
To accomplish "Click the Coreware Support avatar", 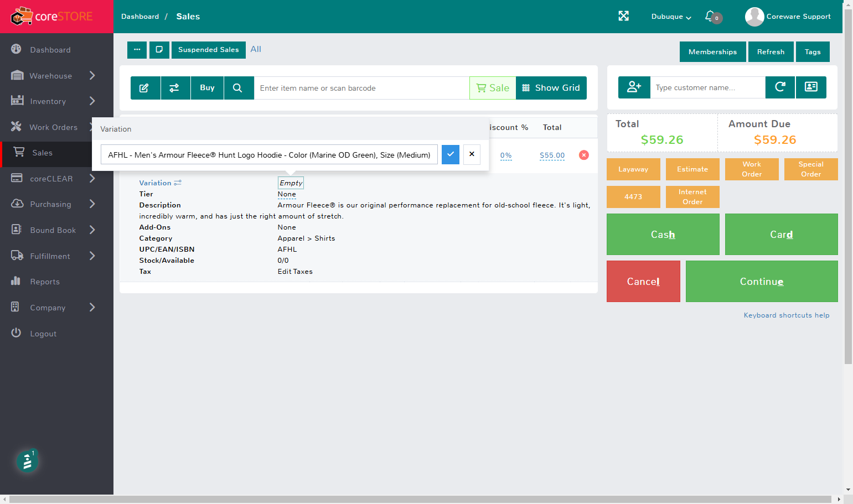I will (x=754, y=17).
